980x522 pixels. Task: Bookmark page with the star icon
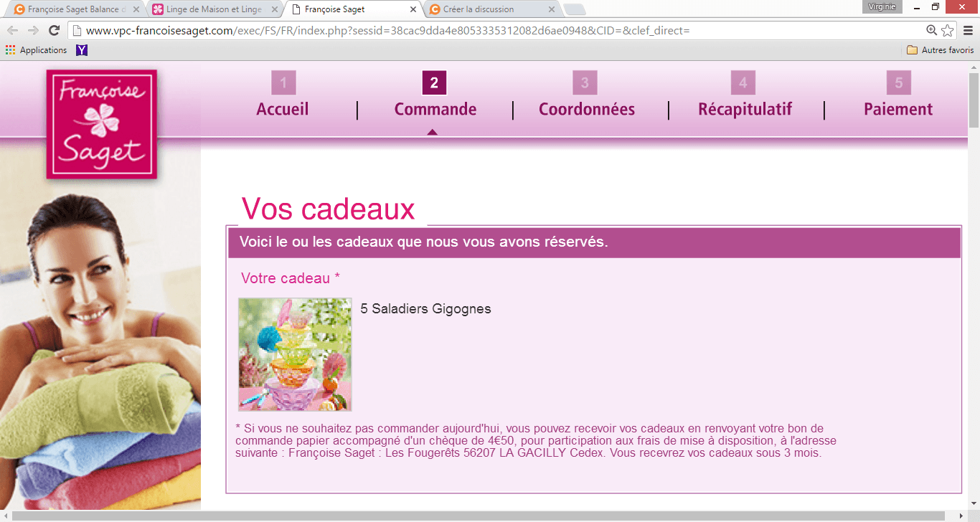[x=948, y=31]
